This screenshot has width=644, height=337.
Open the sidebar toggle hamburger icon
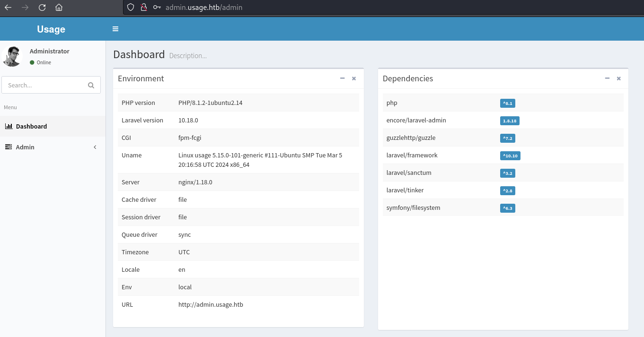click(115, 29)
